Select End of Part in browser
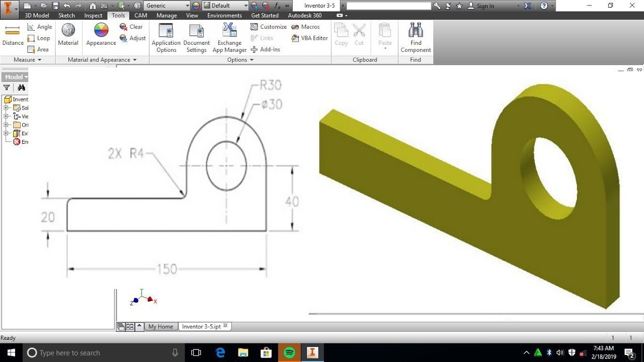Image resolution: width=644 pixels, height=362 pixels. coord(21,142)
